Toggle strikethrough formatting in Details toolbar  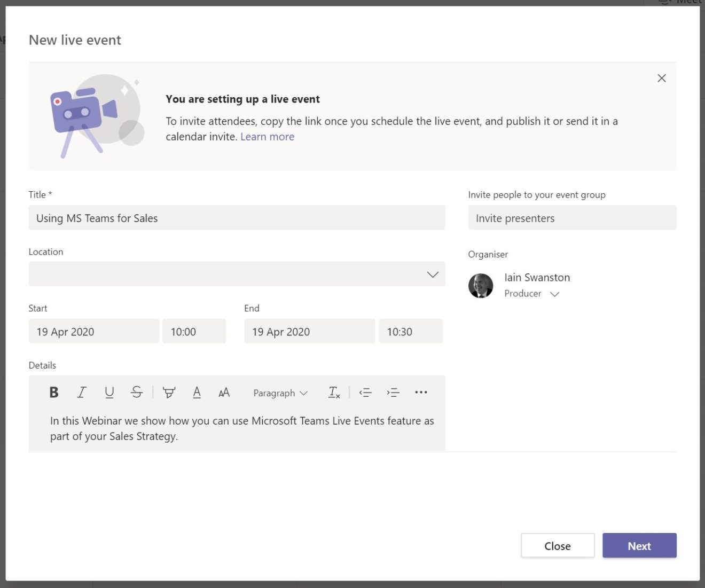[x=137, y=393]
